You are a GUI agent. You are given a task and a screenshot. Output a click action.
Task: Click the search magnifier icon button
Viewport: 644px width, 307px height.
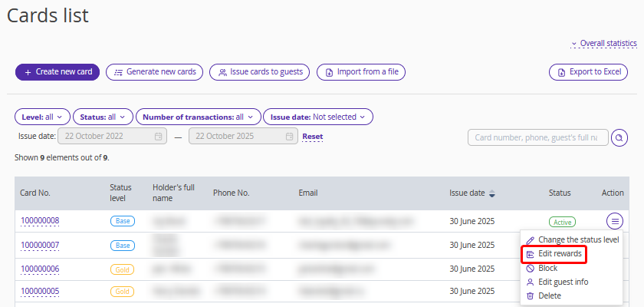tap(619, 137)
